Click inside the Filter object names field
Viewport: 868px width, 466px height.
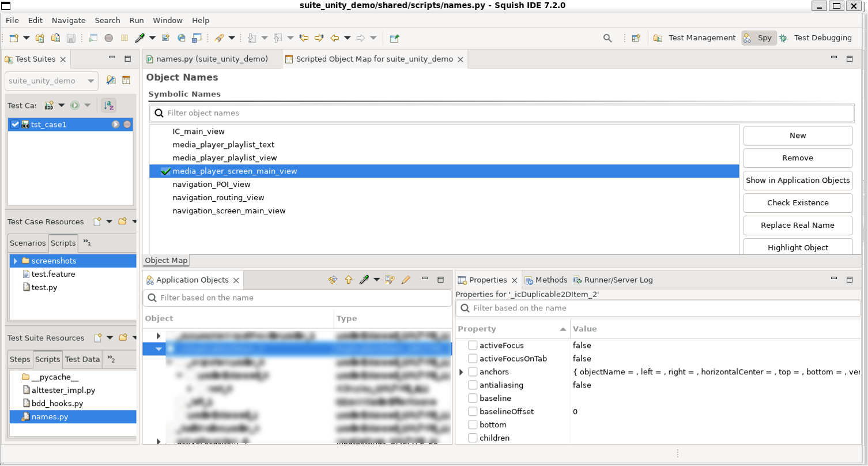click(x=346, y=113)
